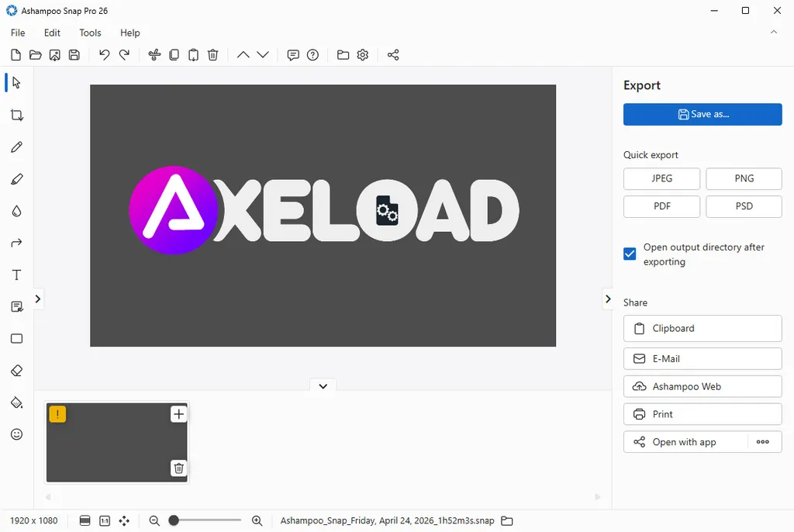Share via E-Mail
Viewport: 794px width, 532px height.
tap(703, 359)
